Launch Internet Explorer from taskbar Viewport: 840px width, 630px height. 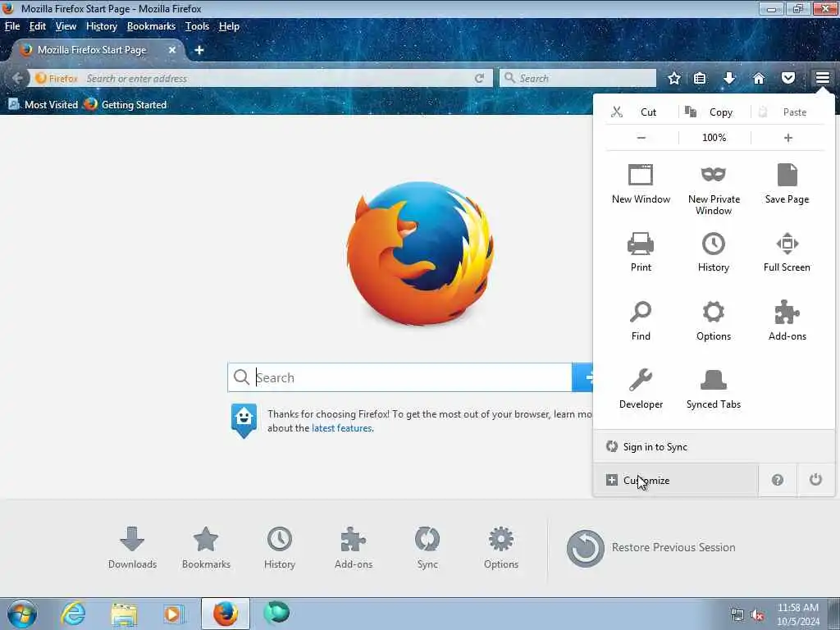point(73,614)
